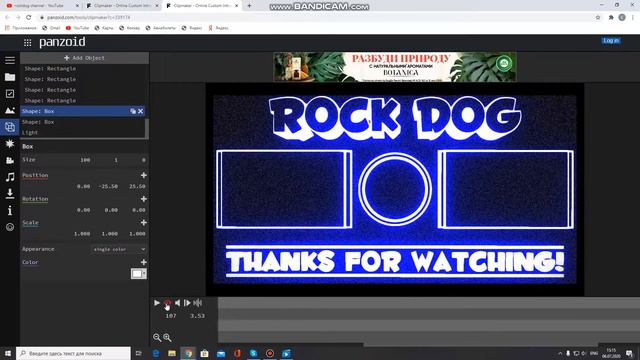Open the white Color swatch picker

pyautogui.click(x=138, y=273)
